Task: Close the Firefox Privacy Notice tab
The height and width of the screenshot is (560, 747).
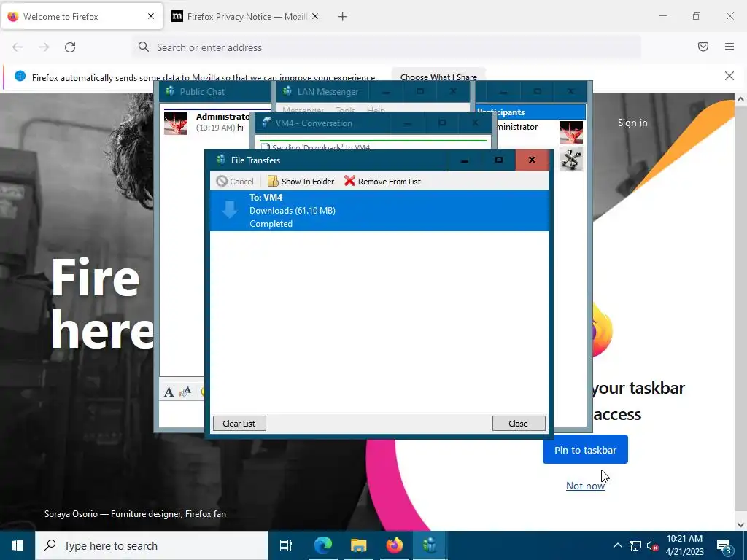Action: click(x=315, y=16)
